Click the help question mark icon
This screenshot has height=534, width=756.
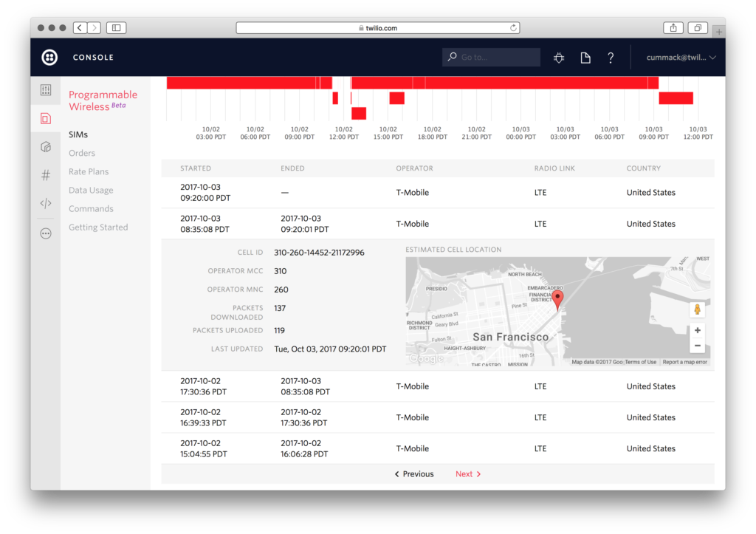(x=611, y=58)
